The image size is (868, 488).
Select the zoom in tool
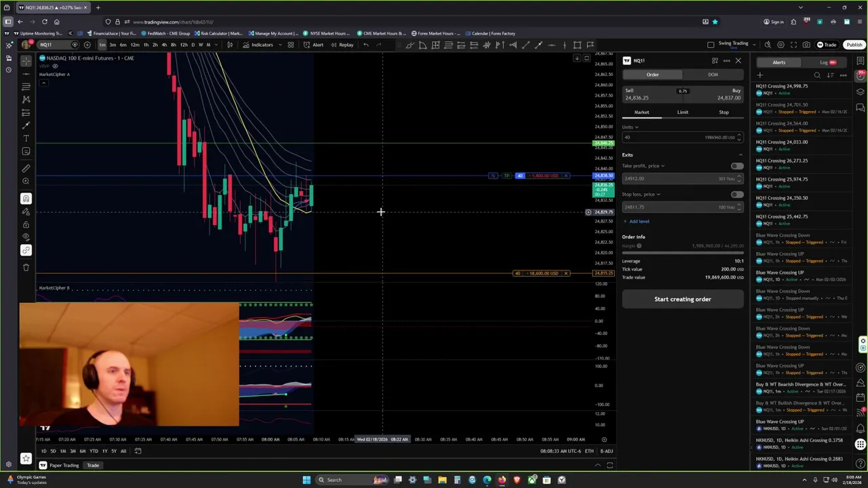[x=26, y=181]
